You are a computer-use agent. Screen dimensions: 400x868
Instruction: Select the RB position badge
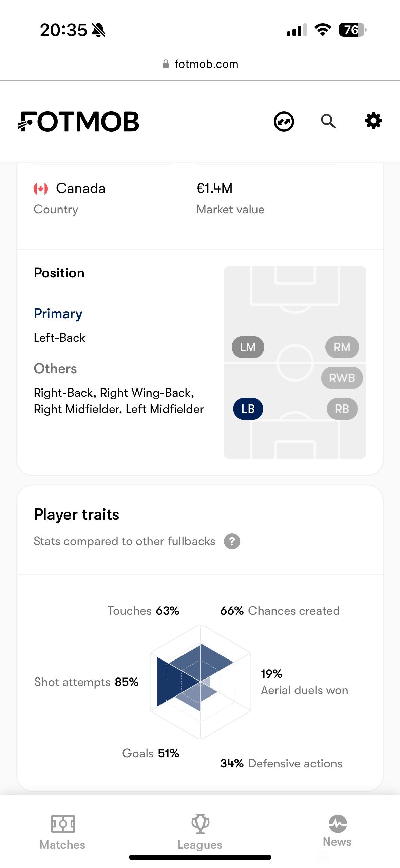pyautogui.click(x=342, y=409)
